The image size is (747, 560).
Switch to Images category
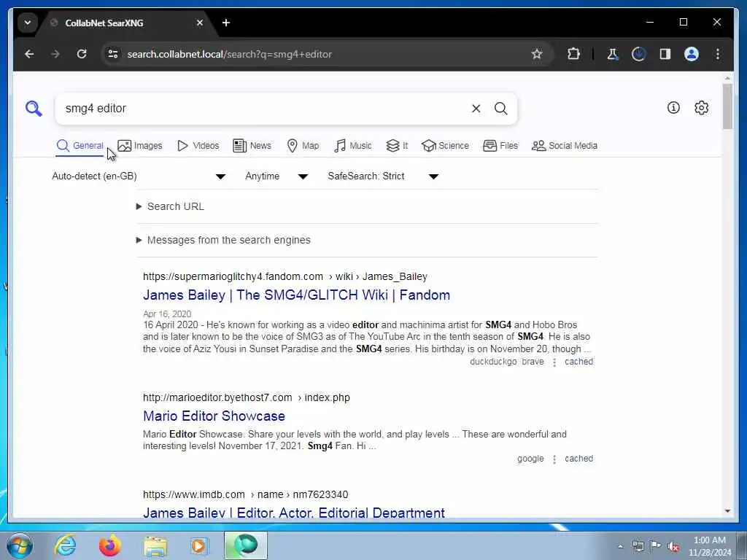pos(140,146)
